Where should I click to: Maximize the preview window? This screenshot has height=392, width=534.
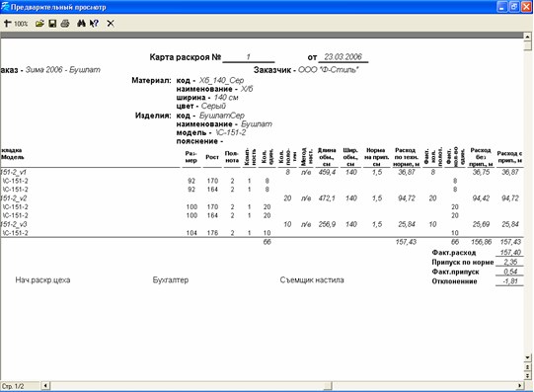click(514, 7)
